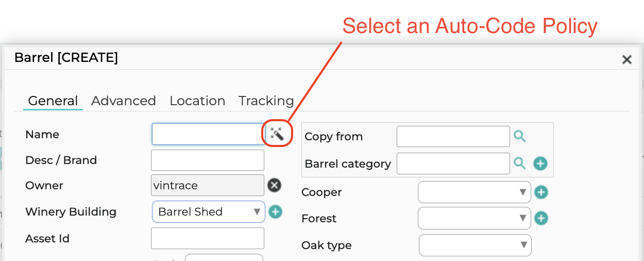
Task: Open the Advanced tab
Action: click(124, 101)
